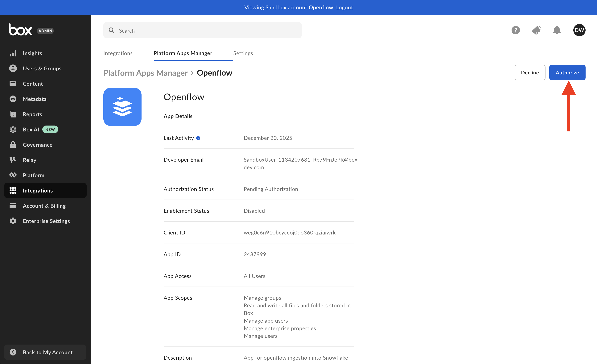Switch to the Settings tab

click(243, 53)
